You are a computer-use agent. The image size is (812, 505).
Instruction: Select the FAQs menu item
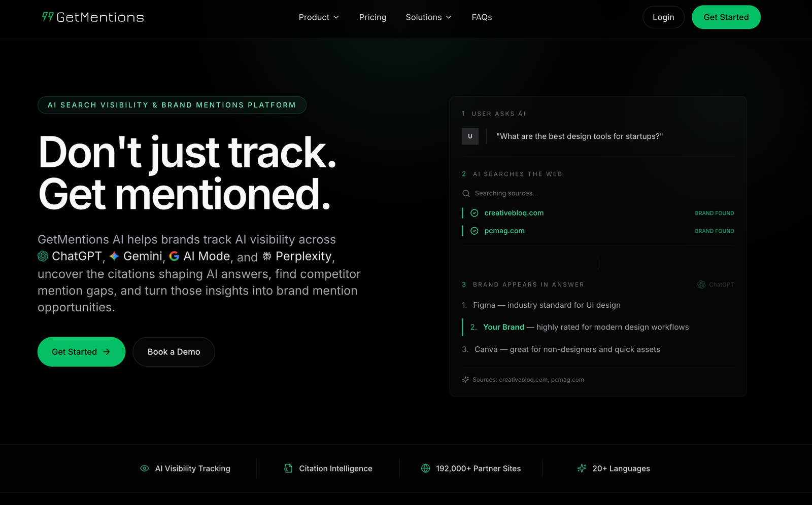click(481, 17)
